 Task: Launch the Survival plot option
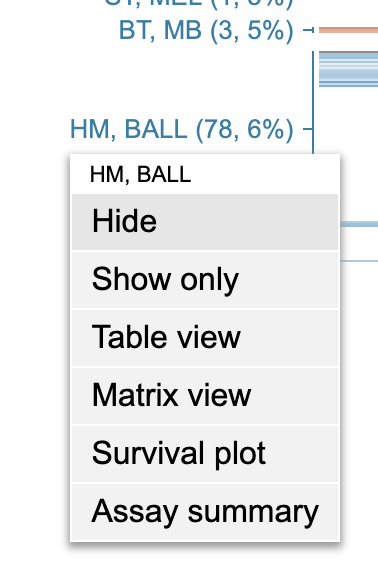click(205, 454)
